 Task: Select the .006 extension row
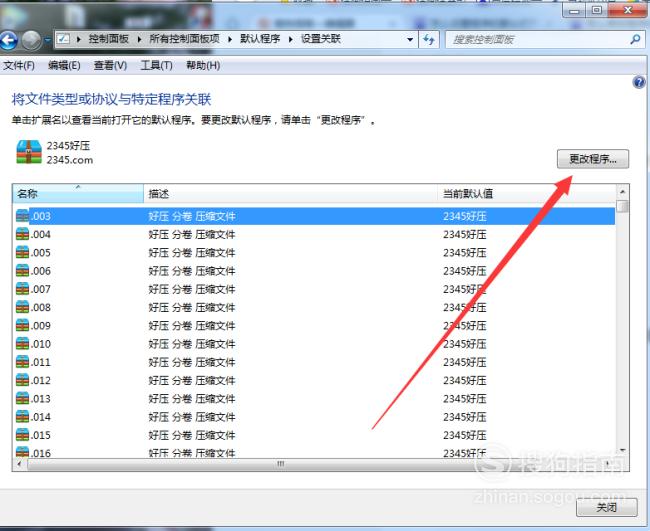[314, 271]
